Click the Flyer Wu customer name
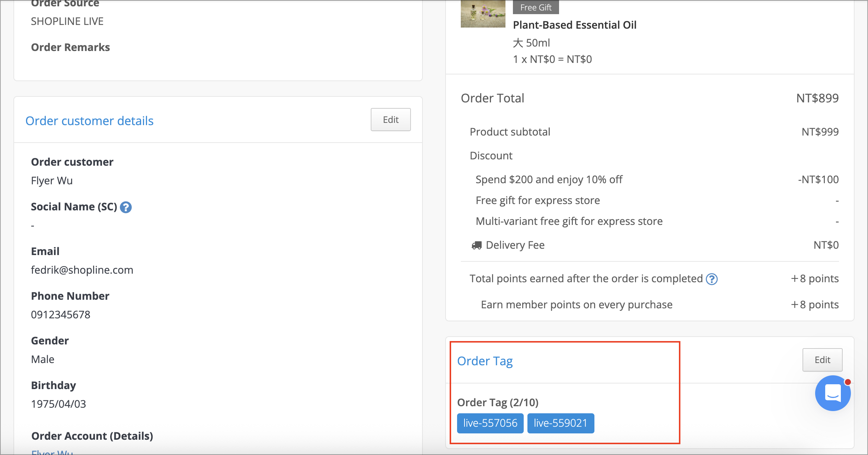 [x=52, y=181]
